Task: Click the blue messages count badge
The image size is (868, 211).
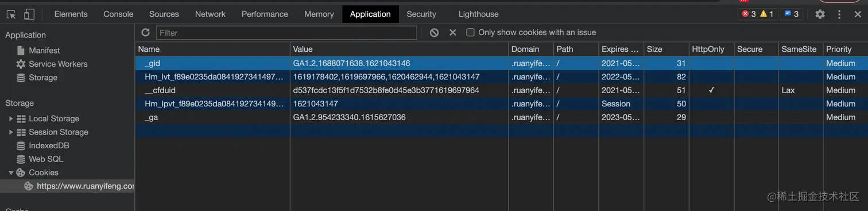Action: click(x=792, y=14)
